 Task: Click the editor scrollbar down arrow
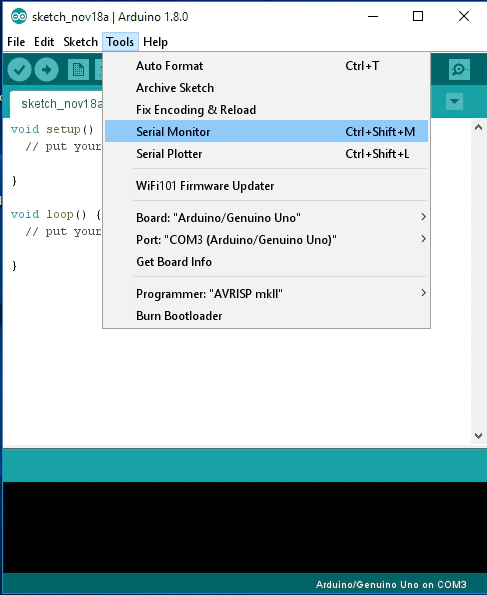478,436
